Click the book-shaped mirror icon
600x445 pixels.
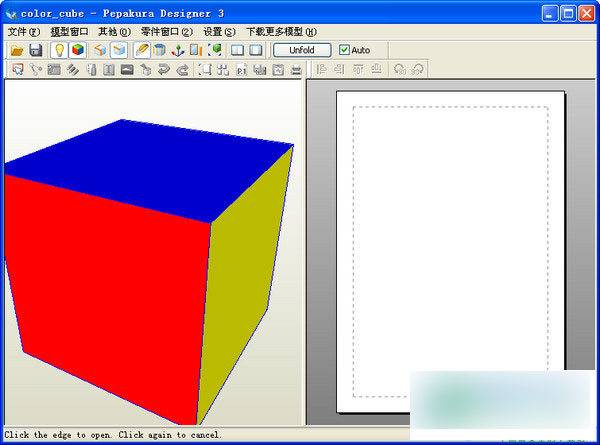point(109,70)
